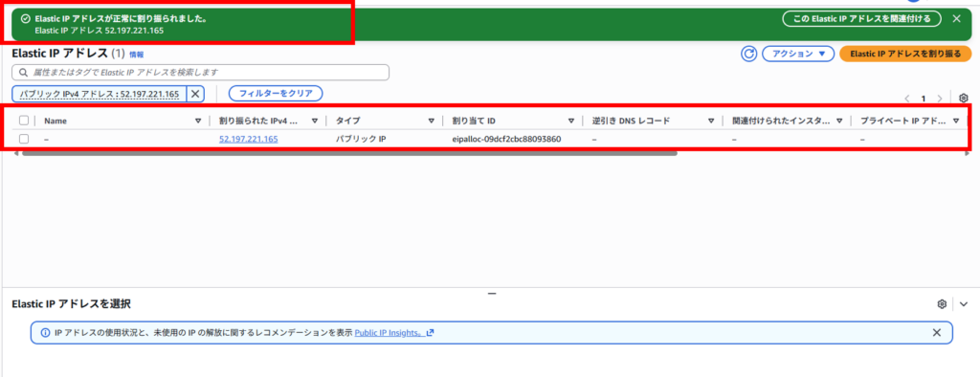This screenshot has height=377, width=980.
Task: Close the green success banner
Action: (x=956, y=19)
